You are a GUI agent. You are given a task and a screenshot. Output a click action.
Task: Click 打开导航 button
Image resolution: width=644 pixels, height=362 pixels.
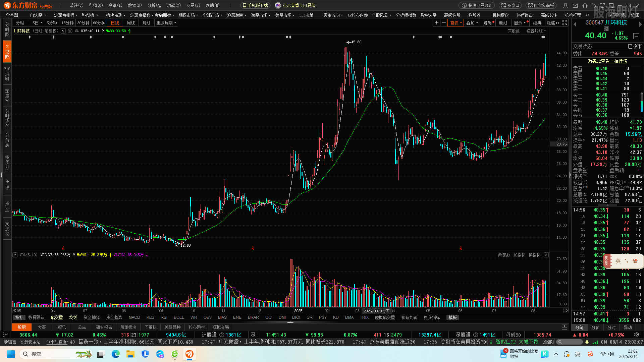618,15
